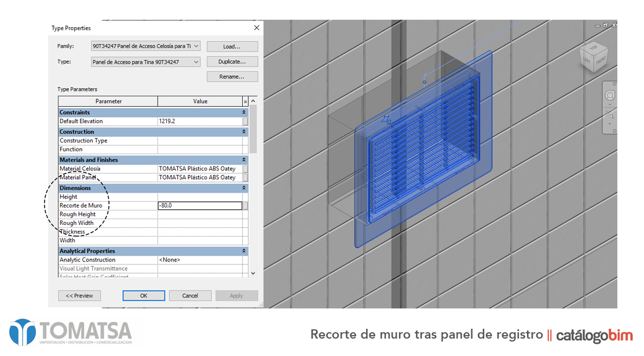Collapse the Constraints section
The image size is (644, 356).
pyautogui.click(x=243, y=112)
